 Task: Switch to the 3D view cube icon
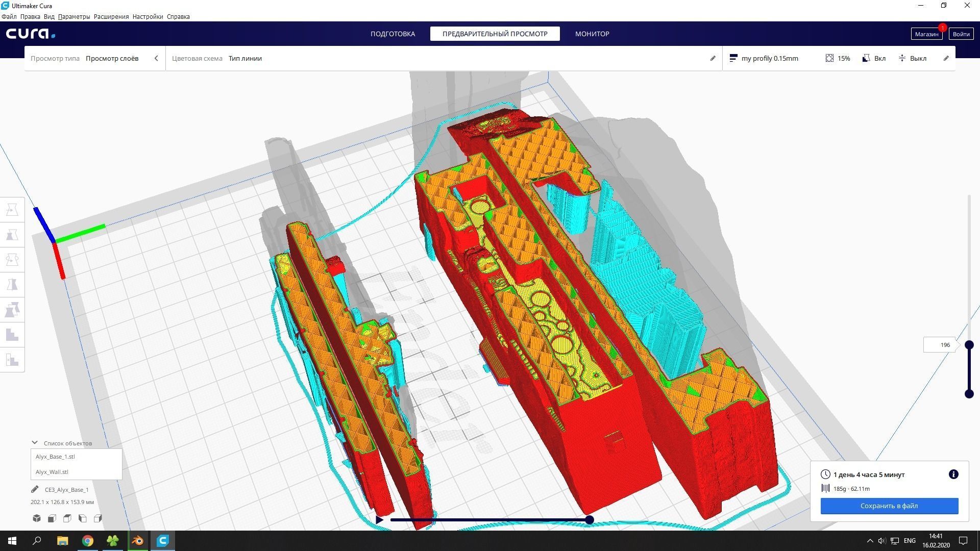(37, 518)
